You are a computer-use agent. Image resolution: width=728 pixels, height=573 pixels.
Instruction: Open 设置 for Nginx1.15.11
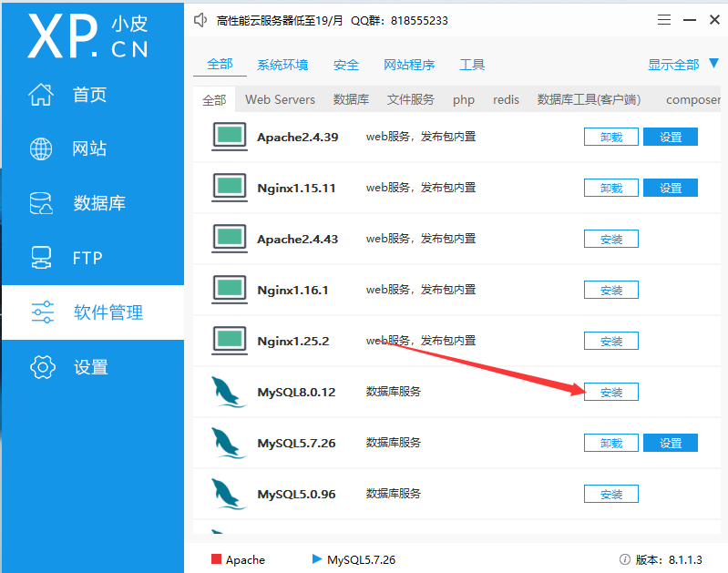click(x=671, y=188)
